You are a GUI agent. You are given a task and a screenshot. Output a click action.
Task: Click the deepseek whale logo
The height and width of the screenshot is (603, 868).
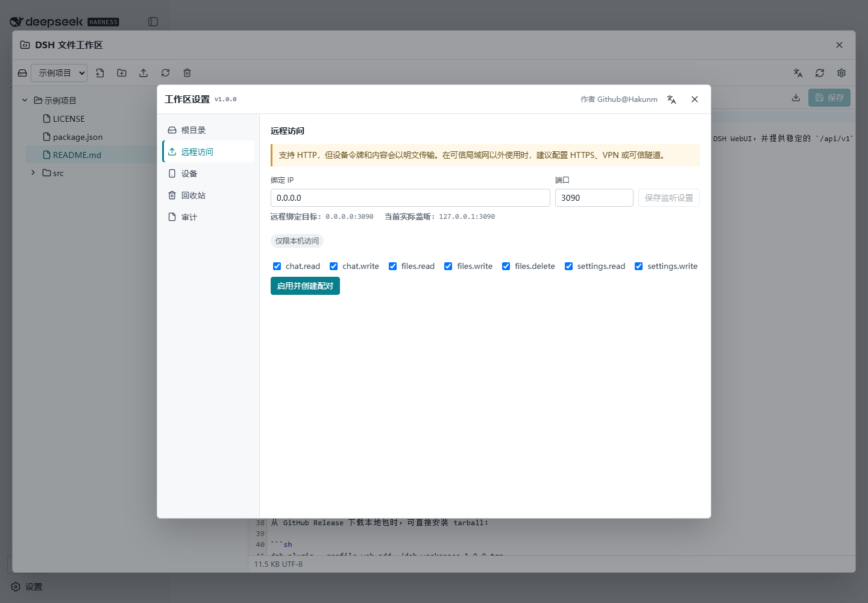point(16,22)
